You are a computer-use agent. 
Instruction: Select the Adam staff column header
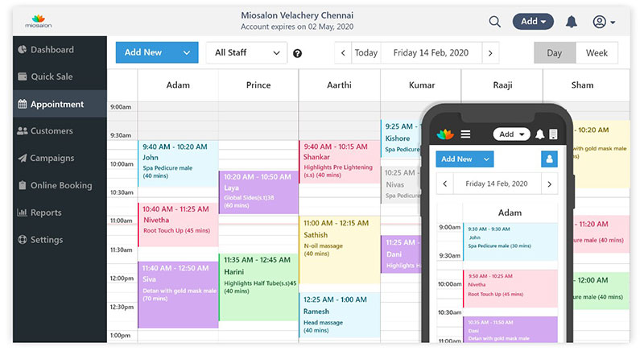[x=178, y=85]
